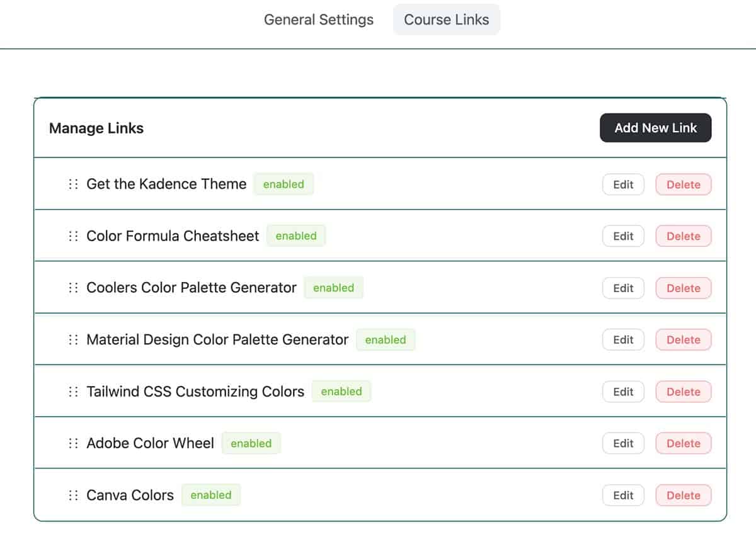Switch to the General Settings tab
This screenshot has width=756, height=544.
319,20
